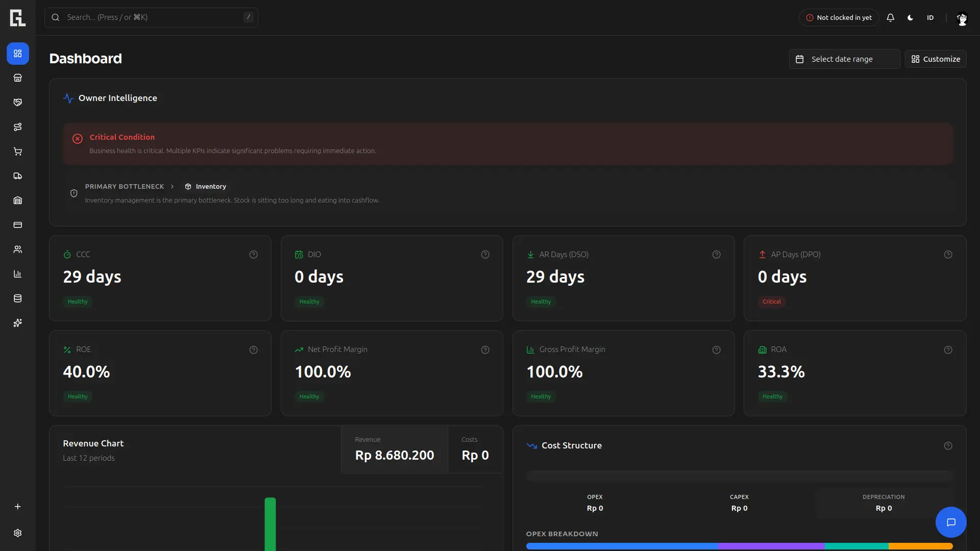Show help for the ROE card
Viewport: 980px width, 551px height.
click(254, 350)
